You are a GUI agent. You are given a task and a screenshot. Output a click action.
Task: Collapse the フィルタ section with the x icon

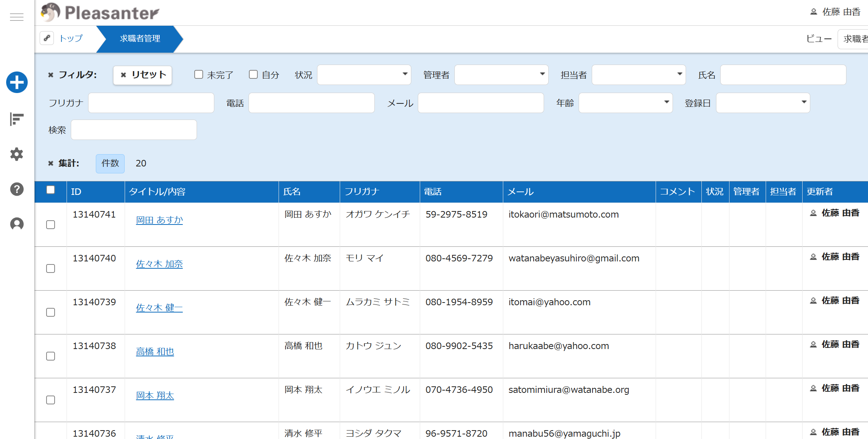tap(50, 75)
